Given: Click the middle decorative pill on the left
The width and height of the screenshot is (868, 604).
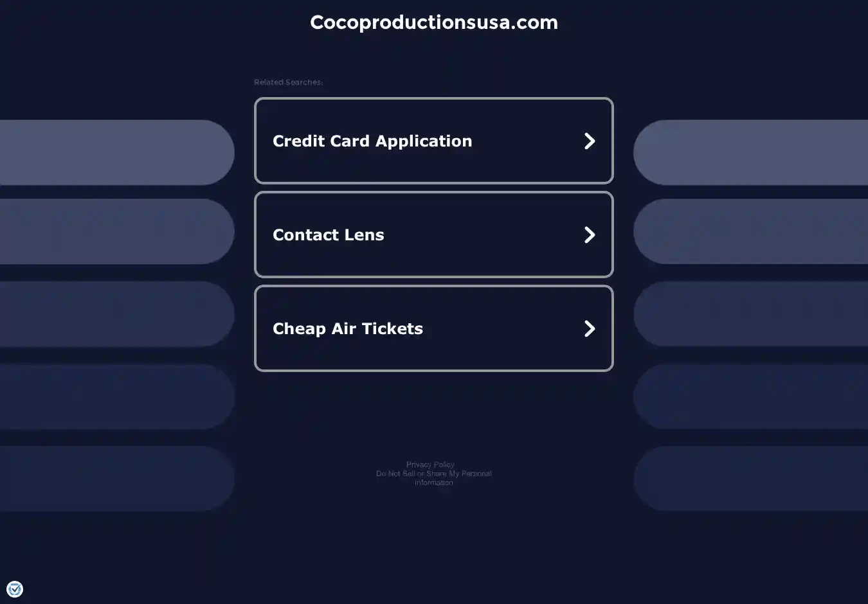Looking at the screenshot, I should [116, 314].
